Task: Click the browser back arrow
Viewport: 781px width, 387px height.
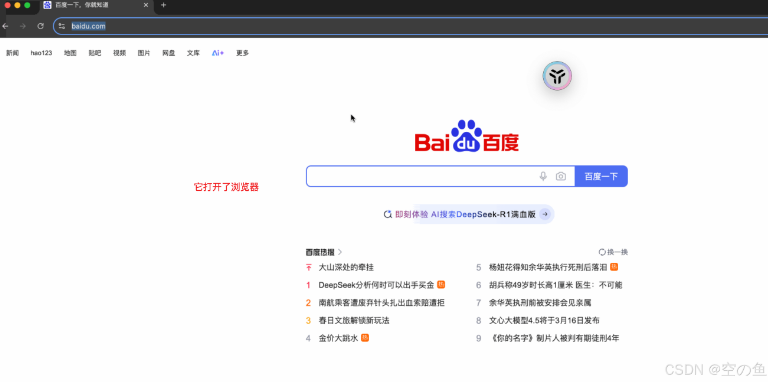Action: pyautogui.click(x=5, y=26)
